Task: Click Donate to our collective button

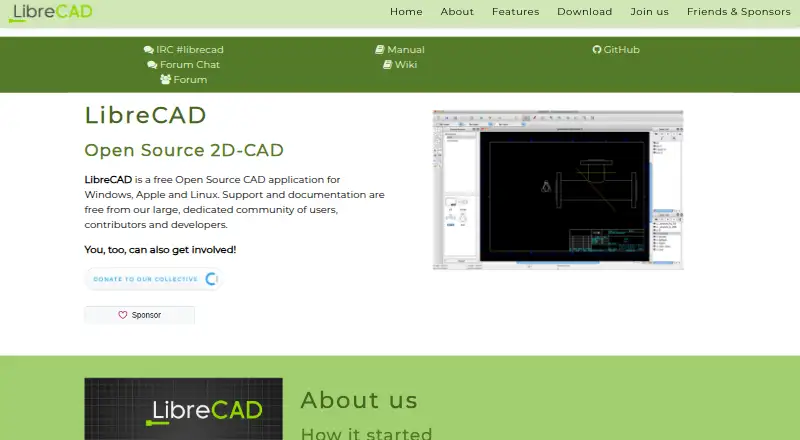Action: (154, 279)
